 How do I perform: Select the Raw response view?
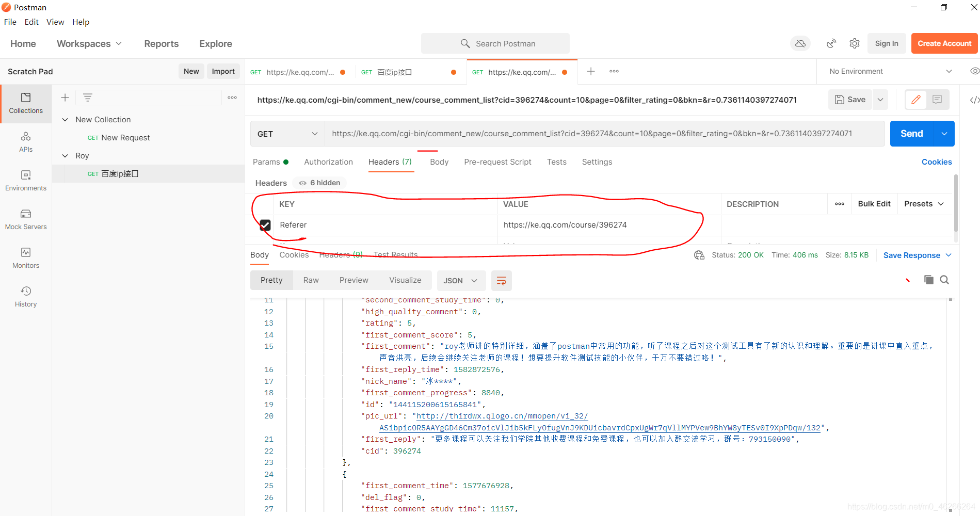[311, 280]
